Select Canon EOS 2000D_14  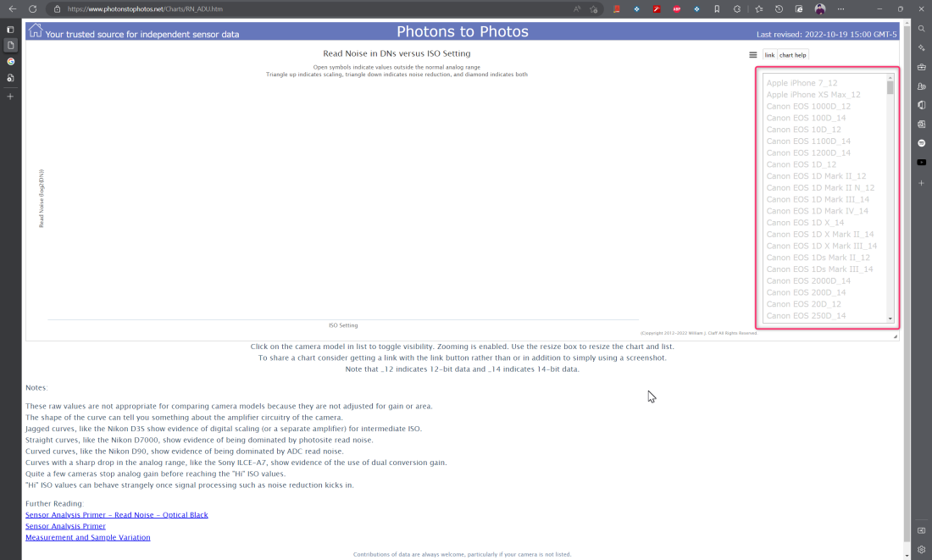tap(808, 280)
